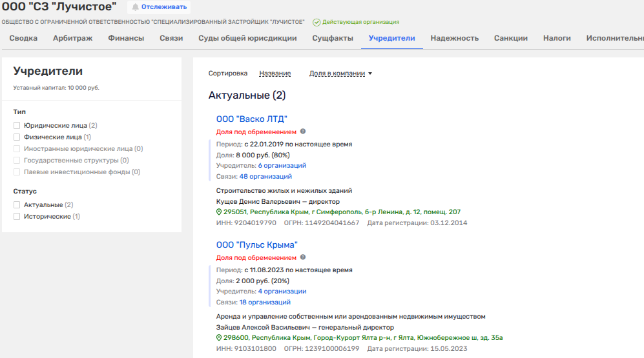Enable the Юридические лица checkbox
Image resolution: width=644 pixels, height=358 pixels.
point(17,126)
